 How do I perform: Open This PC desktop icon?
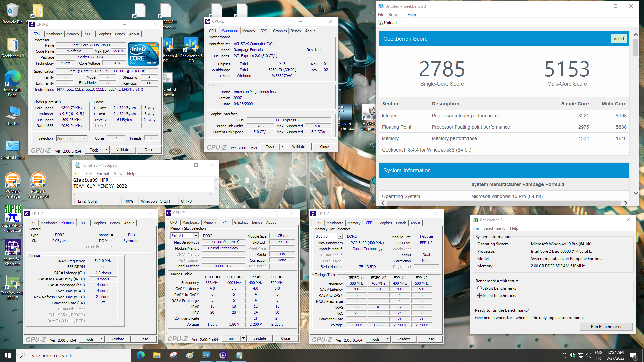point(12,116)
